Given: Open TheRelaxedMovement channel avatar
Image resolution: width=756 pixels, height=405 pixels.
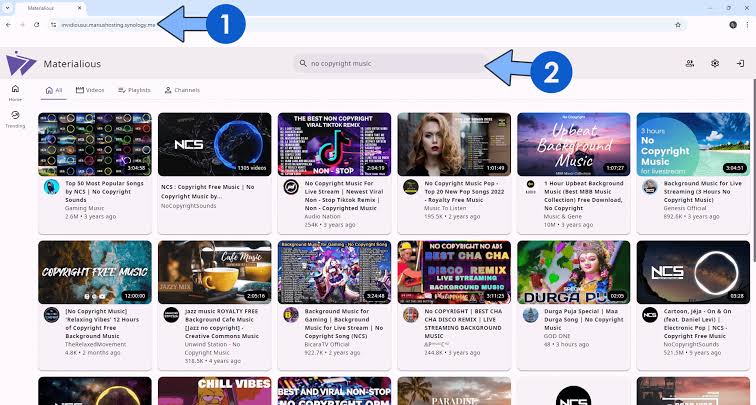Looking at the screenshot, I should tap(51, 315).
